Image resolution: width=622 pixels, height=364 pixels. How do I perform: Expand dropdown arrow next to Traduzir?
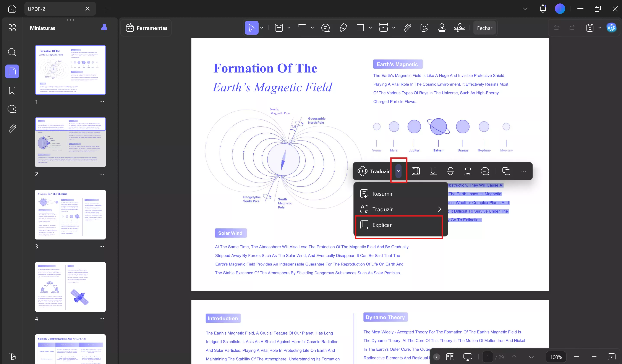pyautogui.click(x=398, y=171)
